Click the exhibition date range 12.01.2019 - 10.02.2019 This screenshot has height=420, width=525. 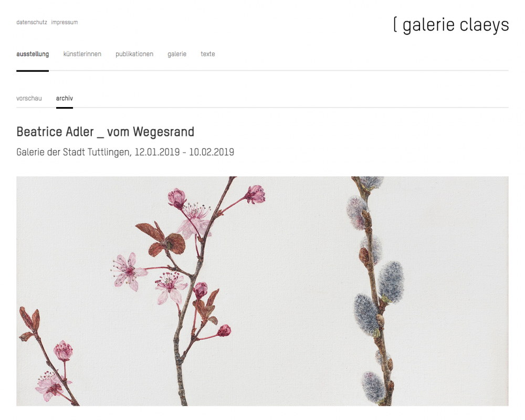184,152
